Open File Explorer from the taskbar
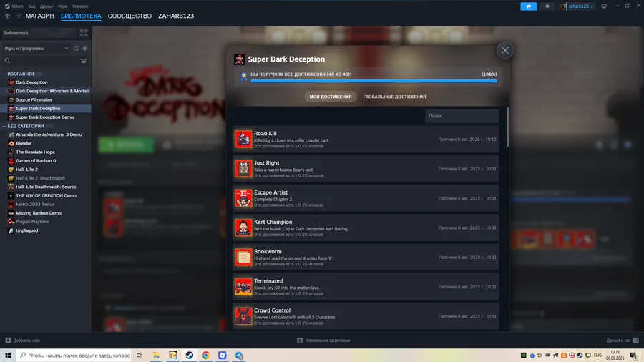 [157, 356]
